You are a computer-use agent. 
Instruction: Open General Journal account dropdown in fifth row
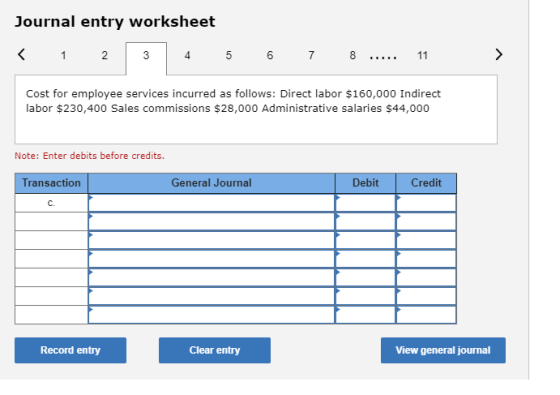pos(211,277)
